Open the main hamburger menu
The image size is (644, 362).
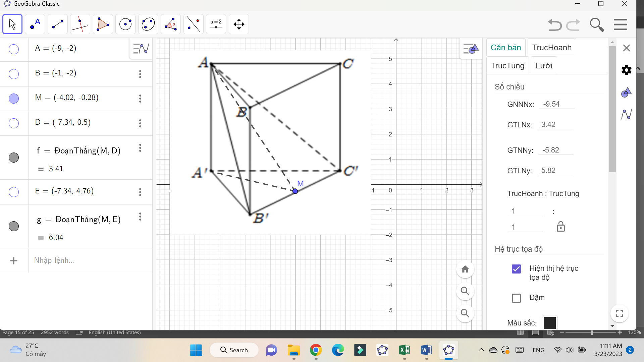(x=620, y=25)
